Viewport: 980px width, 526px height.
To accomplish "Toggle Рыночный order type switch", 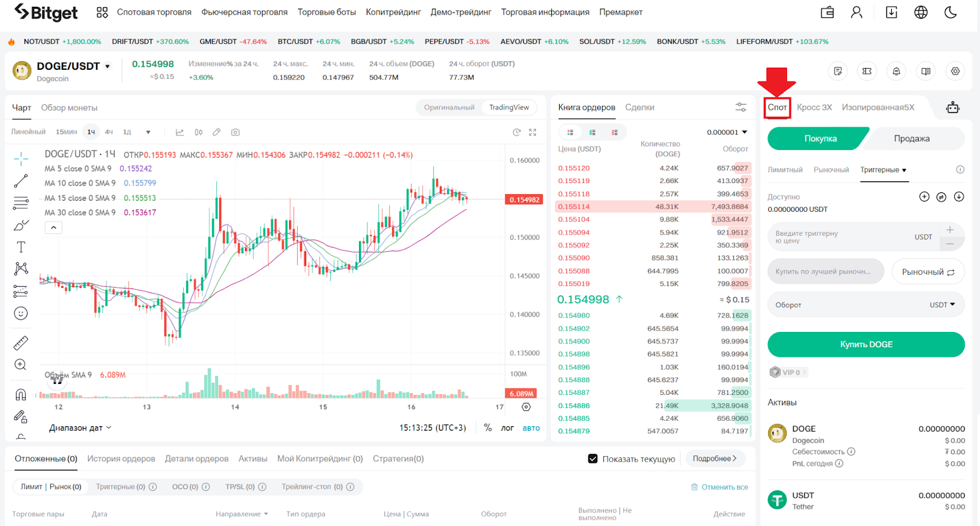I will pos(928,272).
